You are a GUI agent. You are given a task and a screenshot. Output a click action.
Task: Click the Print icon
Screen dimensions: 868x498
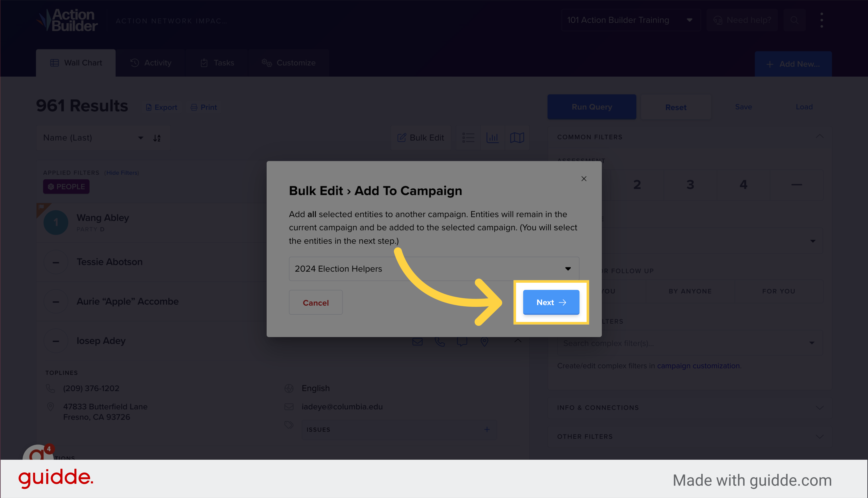point(194,107)
